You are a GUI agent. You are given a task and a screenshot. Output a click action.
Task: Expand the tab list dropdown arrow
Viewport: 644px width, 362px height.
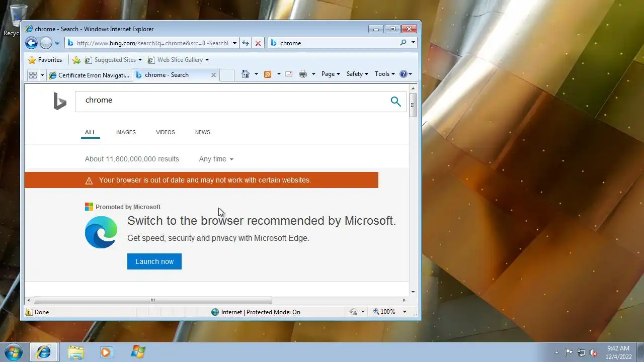pyautogui.click(x=42, y=75)
